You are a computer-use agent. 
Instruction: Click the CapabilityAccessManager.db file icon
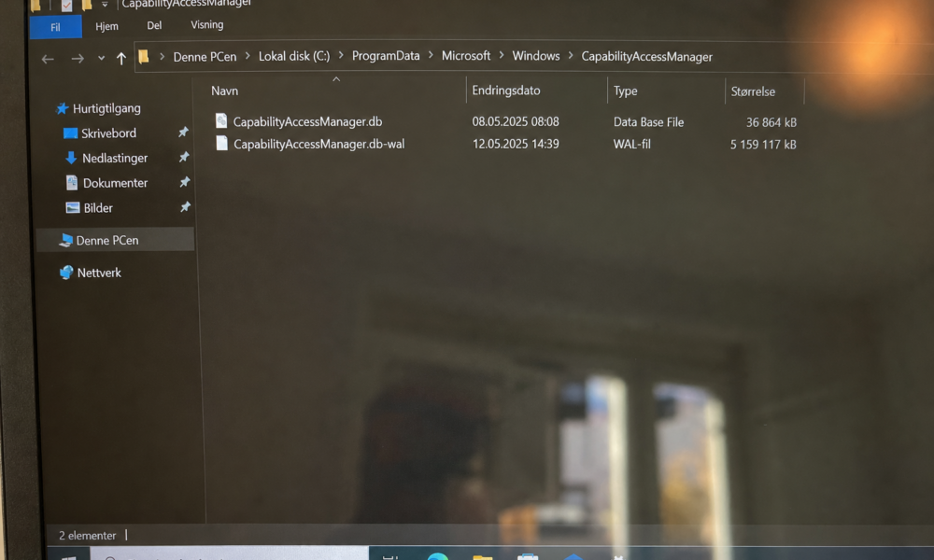click(x=221, y=120)
